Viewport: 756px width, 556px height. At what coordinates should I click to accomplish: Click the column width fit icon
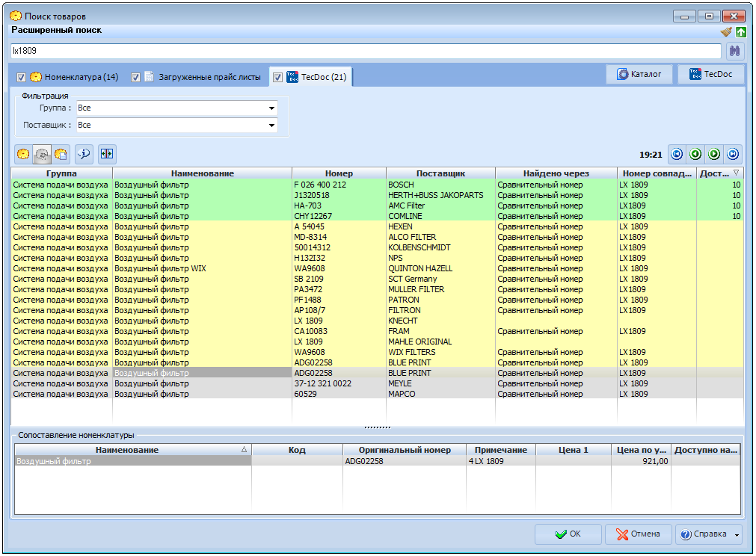pos(106,154)
